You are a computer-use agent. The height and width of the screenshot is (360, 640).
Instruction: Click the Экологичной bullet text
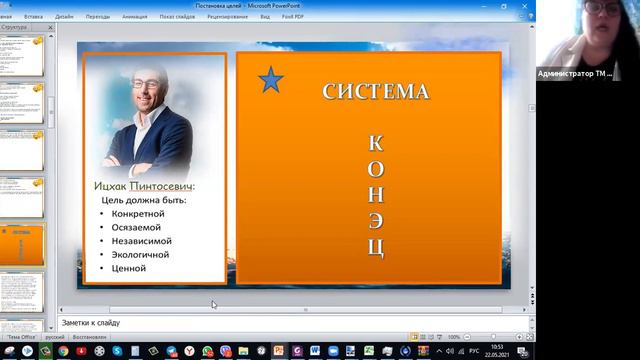click(140, 255)
